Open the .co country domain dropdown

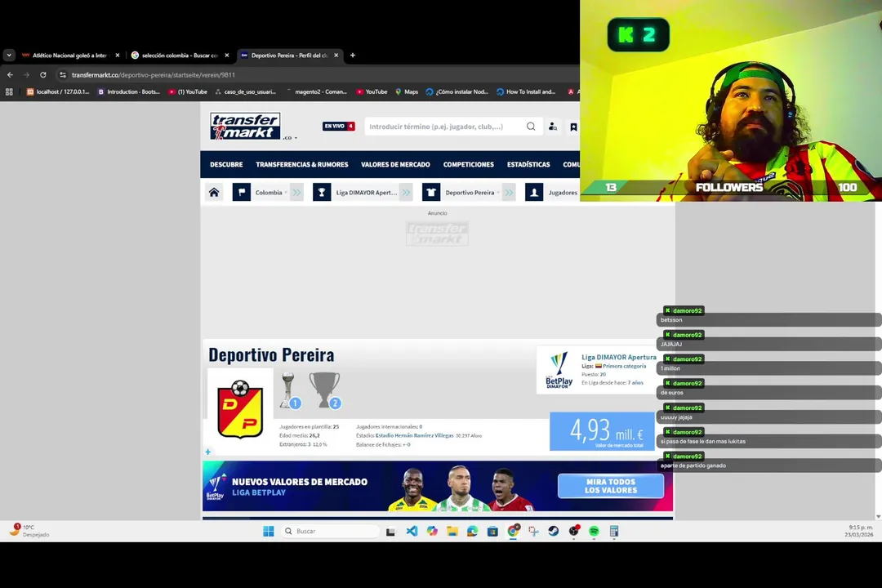[x=290, y=138]
